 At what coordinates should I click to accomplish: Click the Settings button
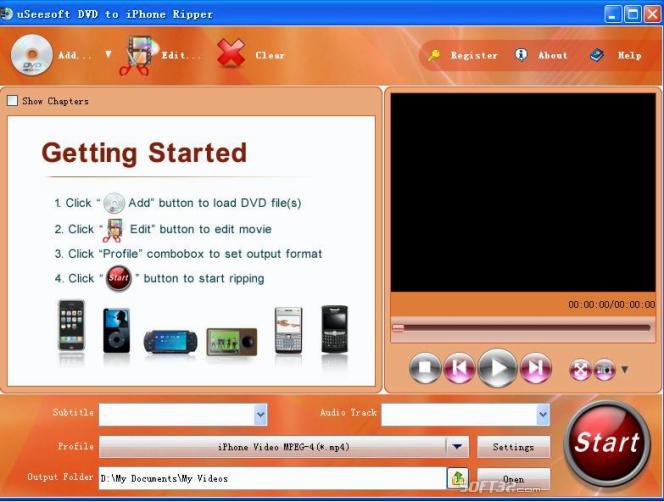[513, 447]
